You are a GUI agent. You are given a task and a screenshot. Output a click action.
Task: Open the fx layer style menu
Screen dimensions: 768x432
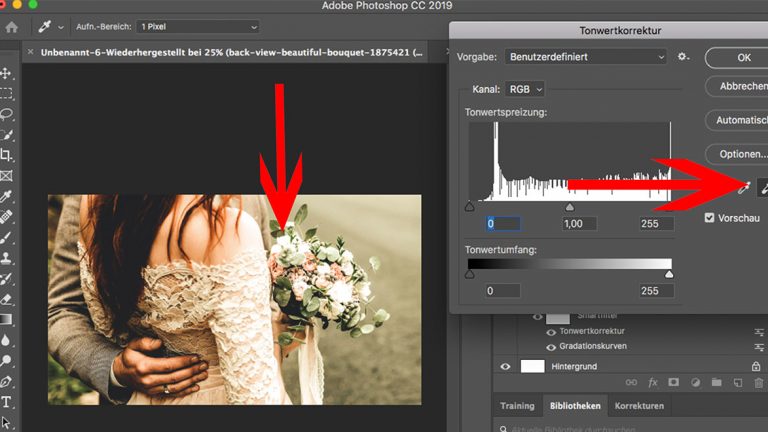[653, 382]
